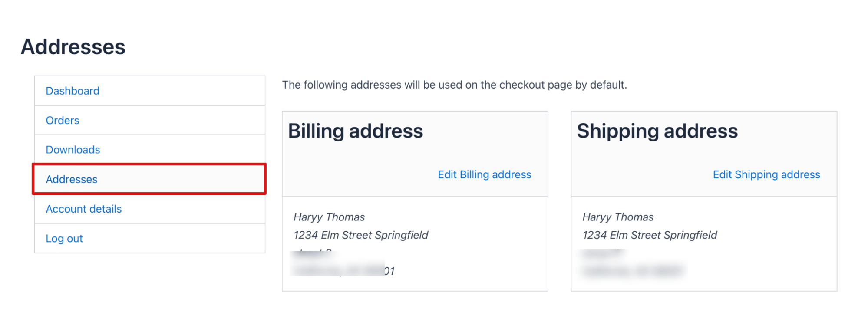This screenshot has height=325, width=868.
Task: Select Haryy Thomas in the billing card
Action: pos(328,217)
